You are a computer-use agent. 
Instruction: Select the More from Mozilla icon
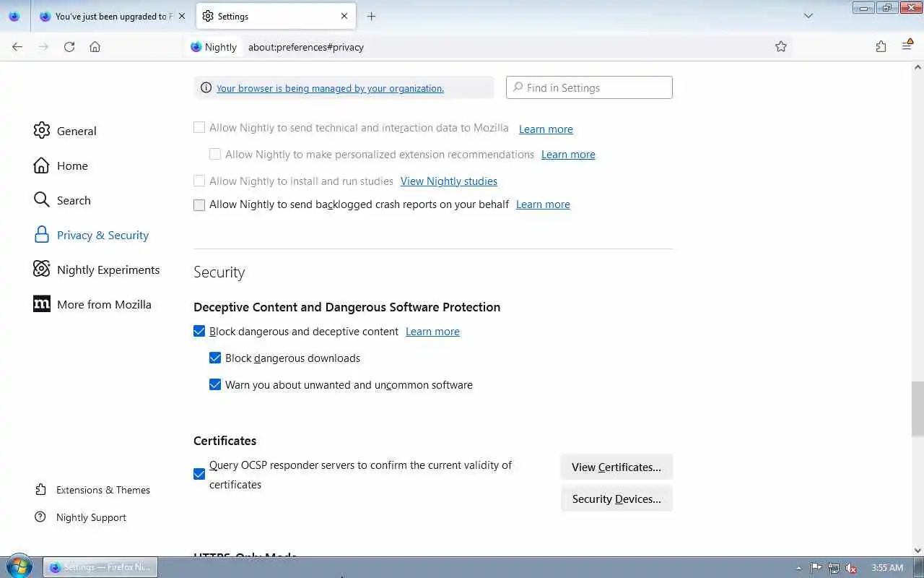[x=42, y=304]
